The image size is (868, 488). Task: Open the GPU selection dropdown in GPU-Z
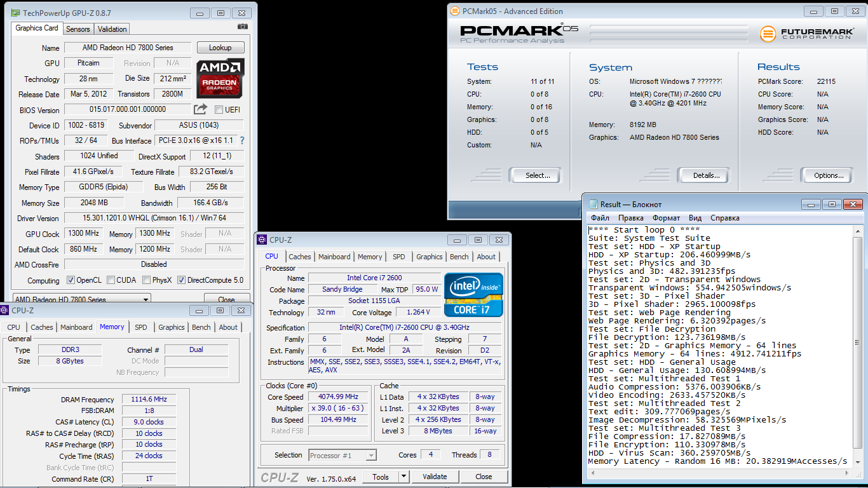coord(82,299)
